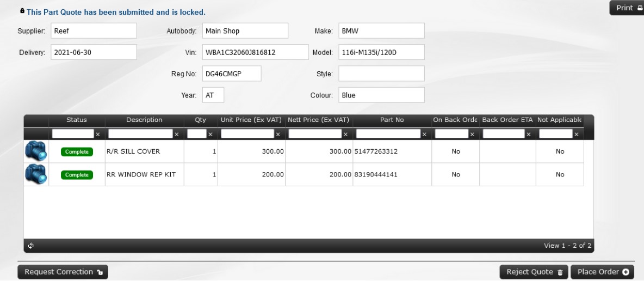Open camera icon for R/R SILL COVER

click(36, 151)
